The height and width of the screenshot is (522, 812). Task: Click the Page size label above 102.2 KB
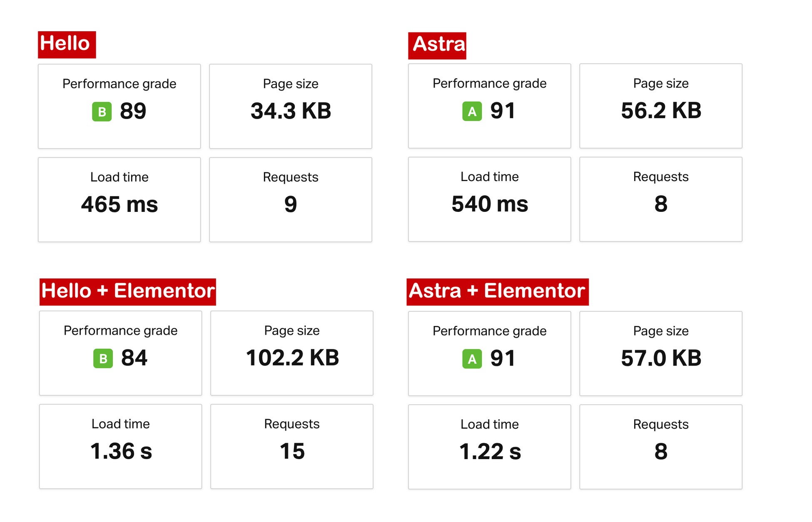pyautogui.click(x=292, y=331)
